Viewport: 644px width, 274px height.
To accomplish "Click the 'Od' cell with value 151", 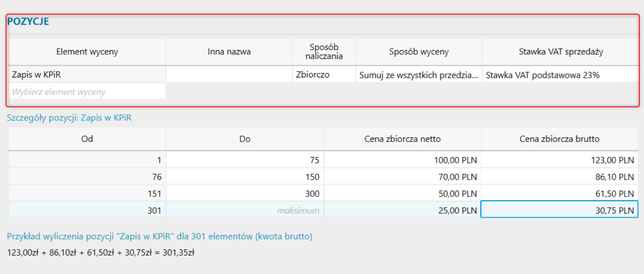I will coord(87,193).
